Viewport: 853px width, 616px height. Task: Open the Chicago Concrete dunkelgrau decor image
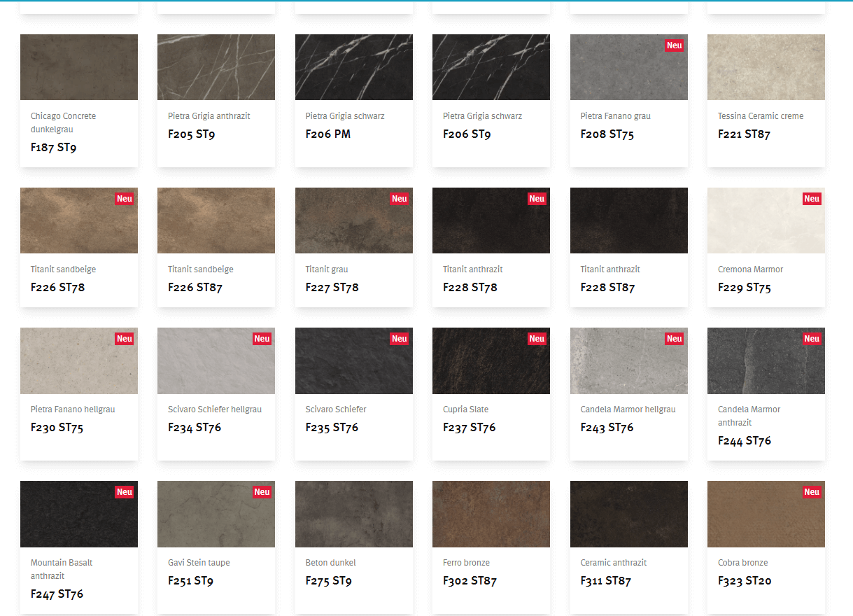(79, 67)
